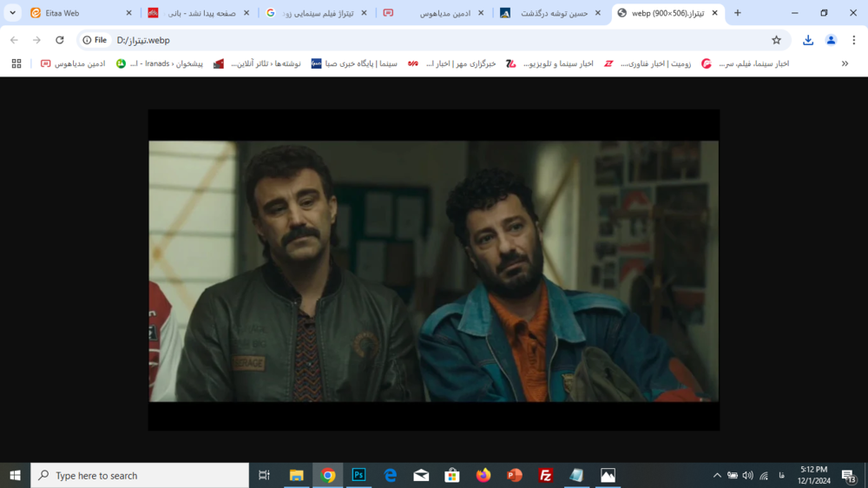Open the Mail app from taskbar
This screenshot has width=868, height=488.
421,475
